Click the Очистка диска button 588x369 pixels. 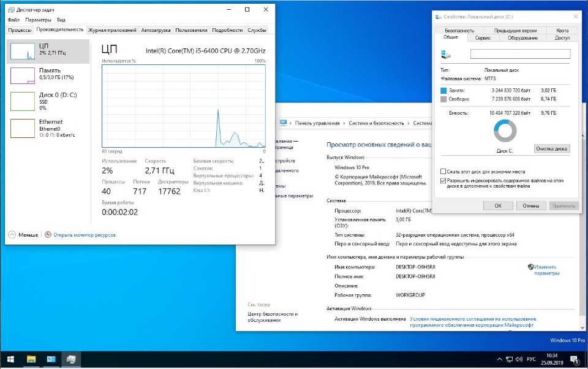(551, 149)
